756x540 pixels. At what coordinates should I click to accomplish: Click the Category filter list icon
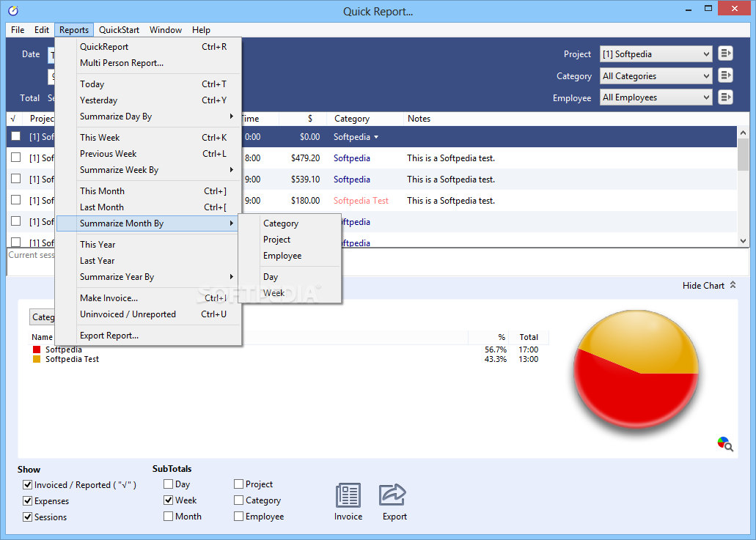[725, 75]
